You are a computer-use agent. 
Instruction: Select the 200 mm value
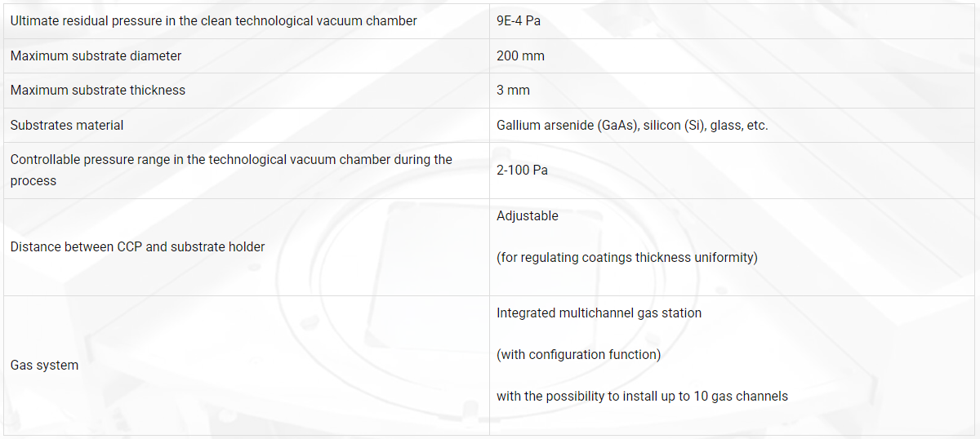(x=520, y=56)
